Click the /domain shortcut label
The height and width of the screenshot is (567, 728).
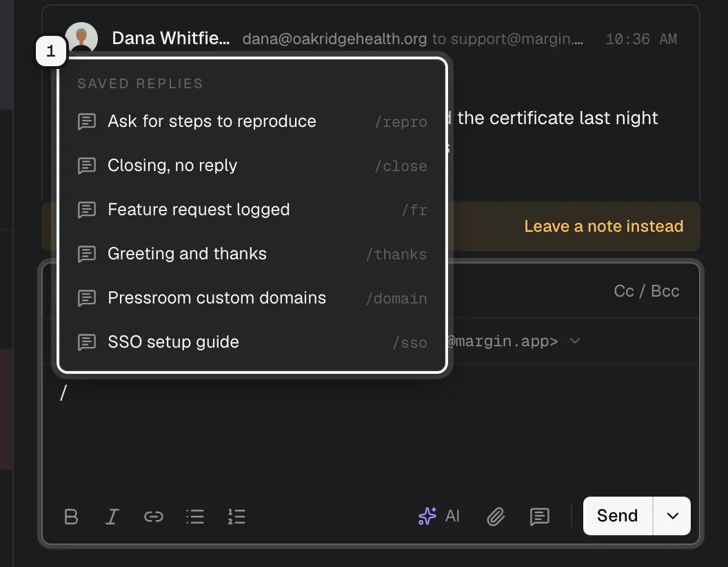click(x=396, y=299)
